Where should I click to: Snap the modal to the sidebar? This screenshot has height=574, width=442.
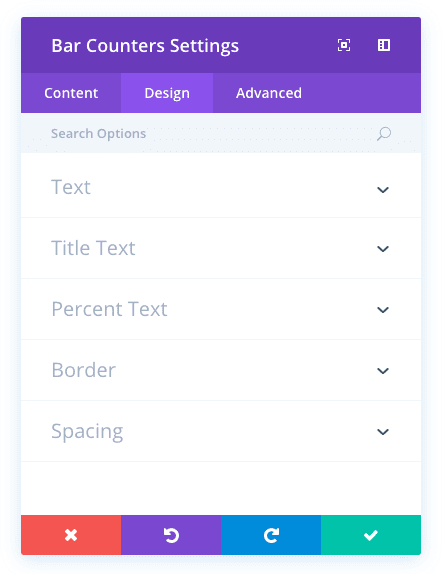[x=383, y=45]
